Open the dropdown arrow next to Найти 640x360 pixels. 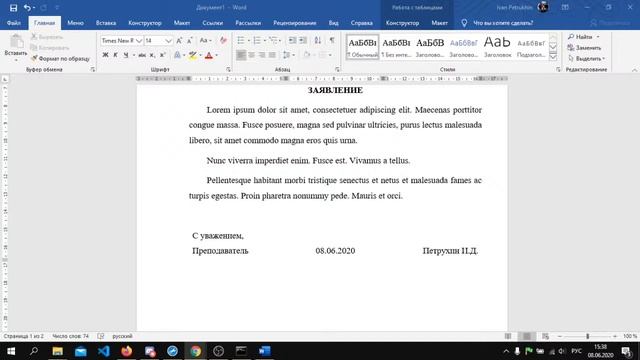pos(598,37)
